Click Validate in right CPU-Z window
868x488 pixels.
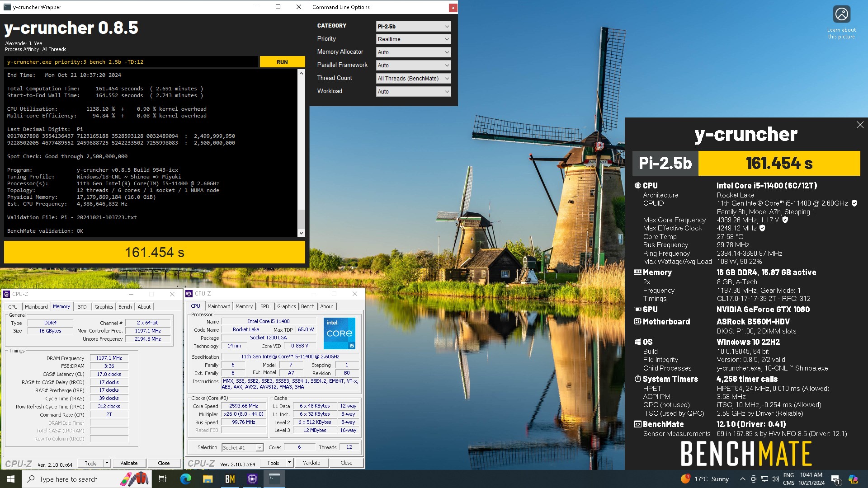pyautogui.click(x=311, y=463)
